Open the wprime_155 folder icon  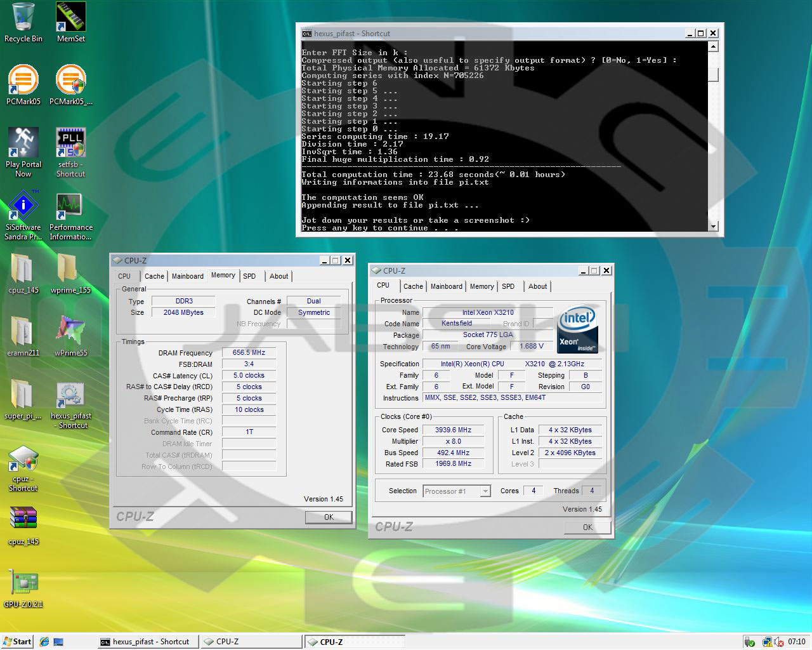[x=70, y=274]
